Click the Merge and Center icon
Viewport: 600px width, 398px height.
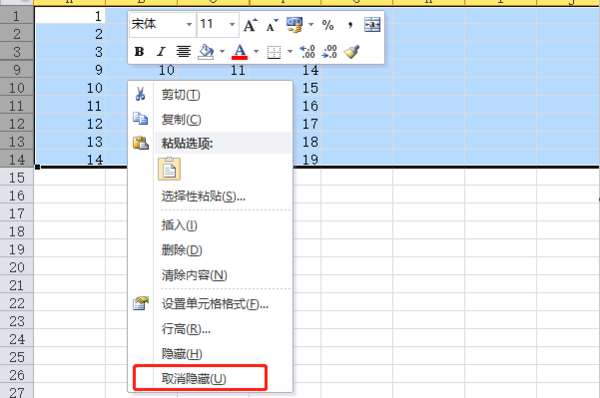[372, 25]
